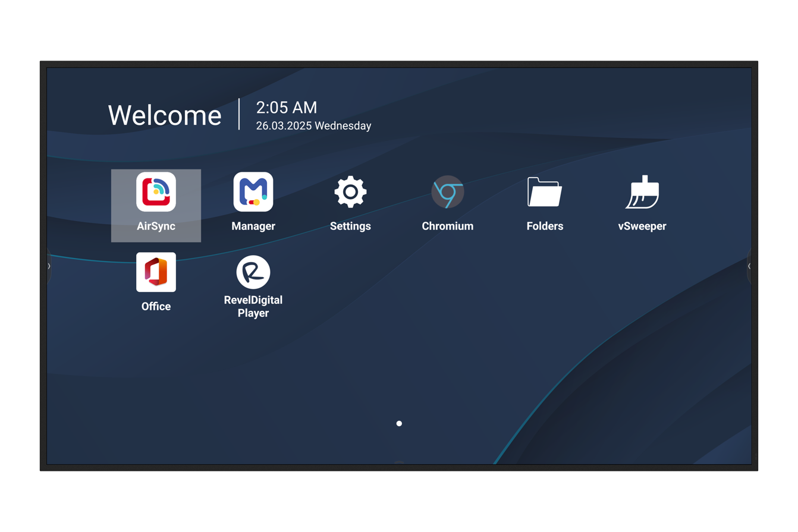
Task: Click the "Office" text label
Action: coord(156,307)
